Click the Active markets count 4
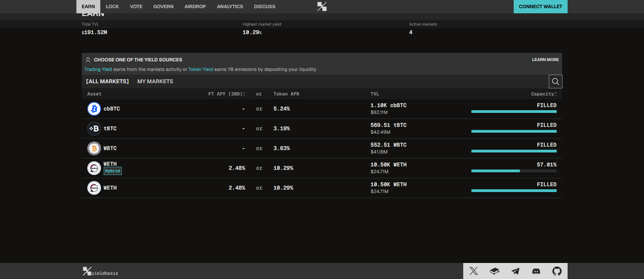Screen dimensions: 644x279 coord(411,32)
